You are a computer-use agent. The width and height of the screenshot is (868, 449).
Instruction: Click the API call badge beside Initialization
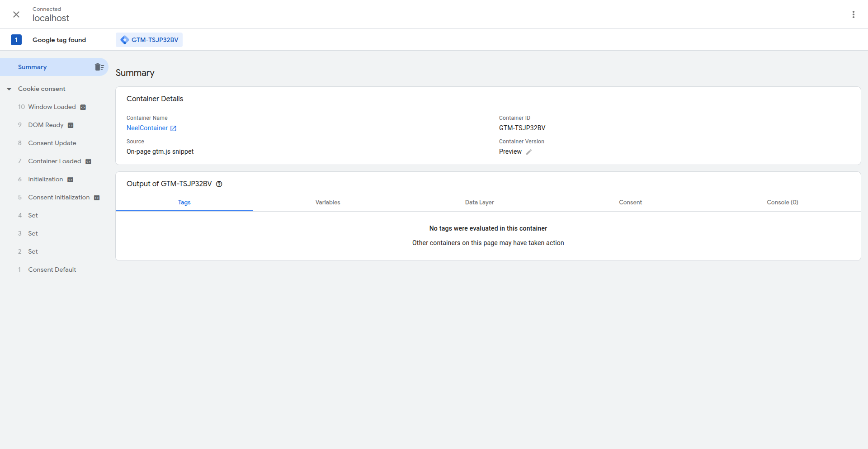tap(70, 179)
